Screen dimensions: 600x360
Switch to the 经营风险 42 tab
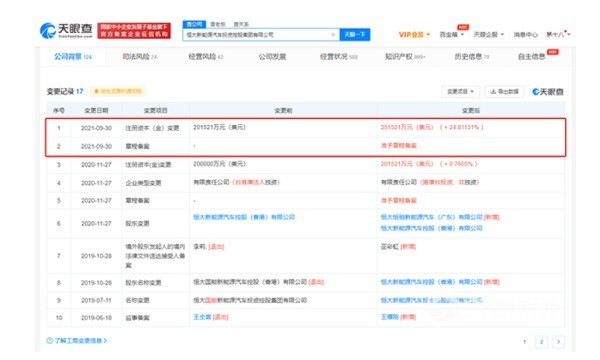[206, 57]
